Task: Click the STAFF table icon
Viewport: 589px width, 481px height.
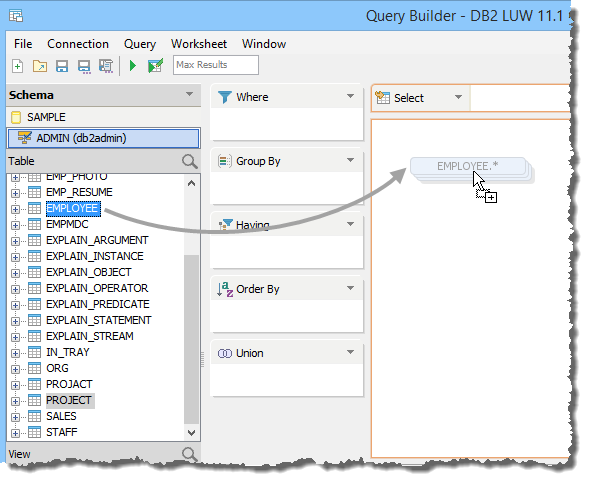Action: pos(35,432)
